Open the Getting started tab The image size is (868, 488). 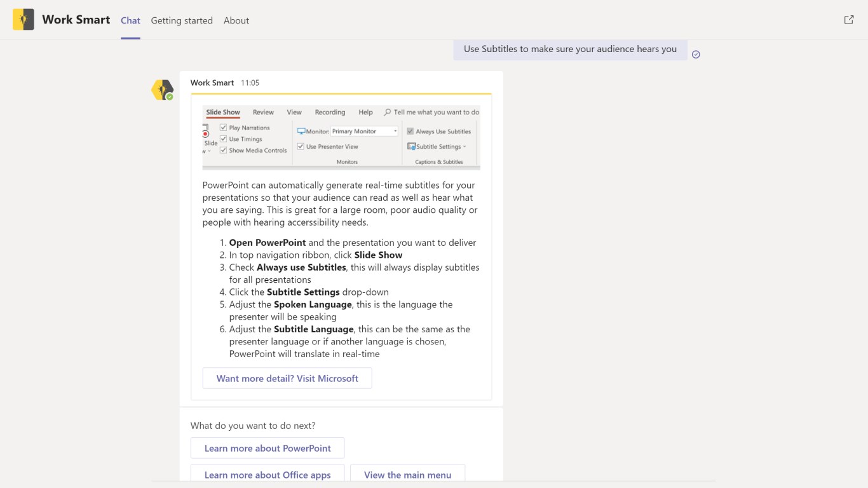click(182, 20)
